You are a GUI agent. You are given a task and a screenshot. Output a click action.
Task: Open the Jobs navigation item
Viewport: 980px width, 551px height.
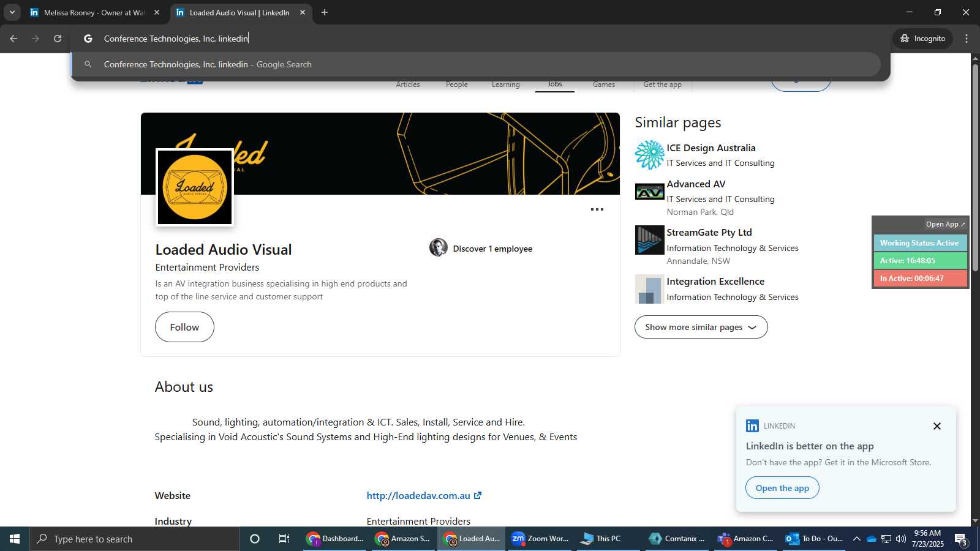click(555, 84)
